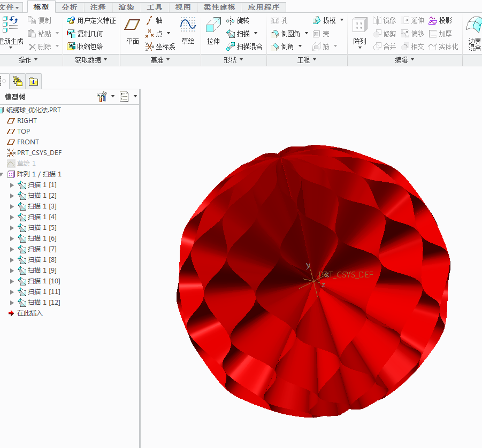Collapse the 阵列 1 / 扫描 1 group

(x=2, y=174)
